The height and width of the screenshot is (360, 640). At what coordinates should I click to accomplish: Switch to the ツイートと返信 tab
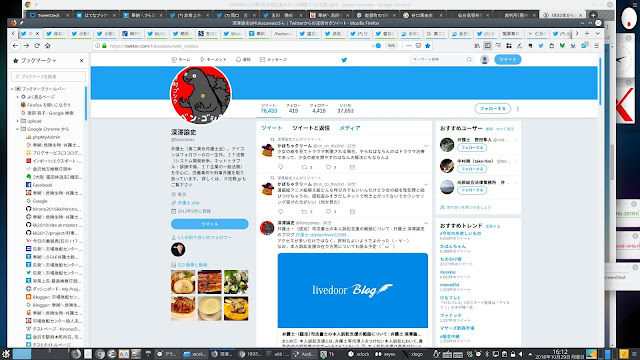point(311,128)
